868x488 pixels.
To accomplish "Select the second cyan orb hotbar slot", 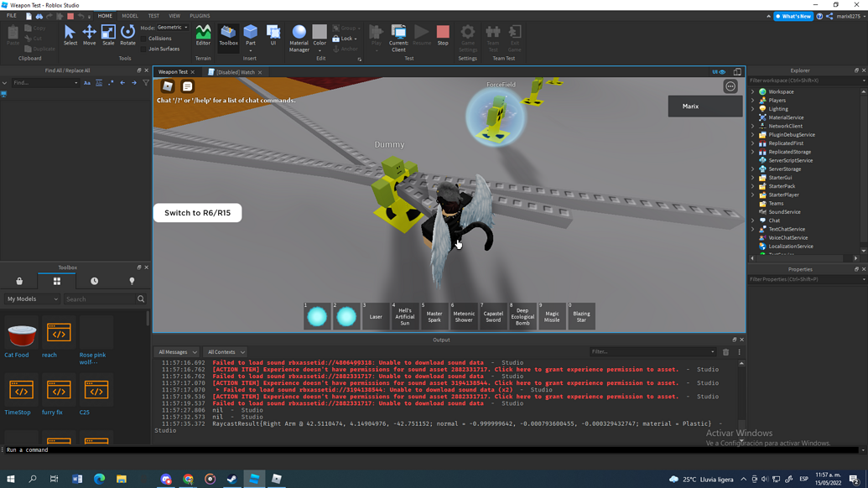I will click(346, 316).
